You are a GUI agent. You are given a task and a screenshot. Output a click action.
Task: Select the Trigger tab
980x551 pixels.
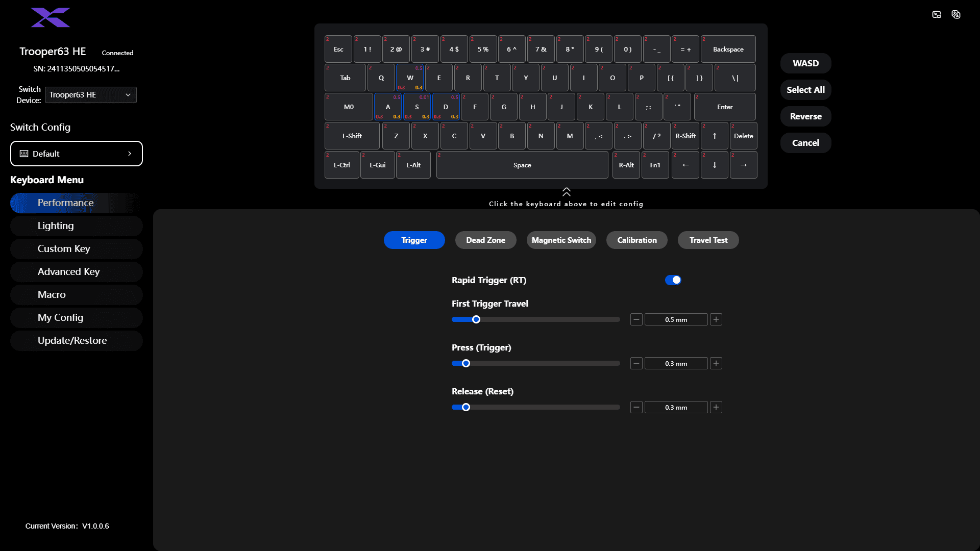(x=414, y=240)
